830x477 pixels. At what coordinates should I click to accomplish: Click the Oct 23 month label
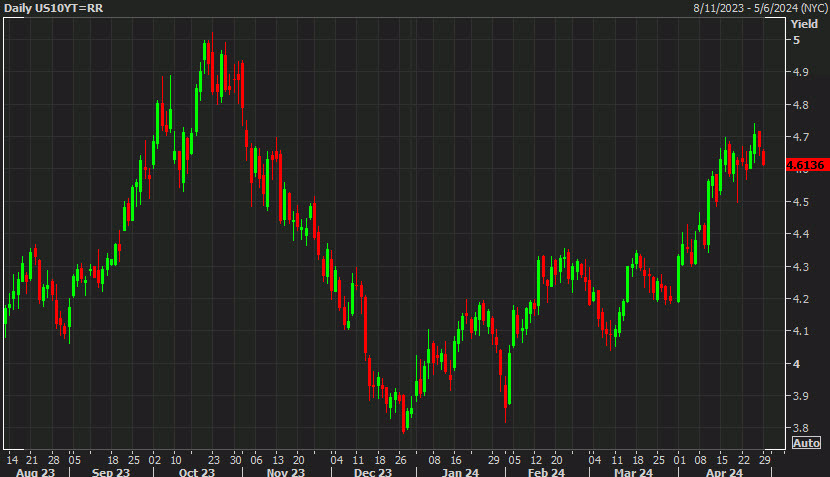197,472
